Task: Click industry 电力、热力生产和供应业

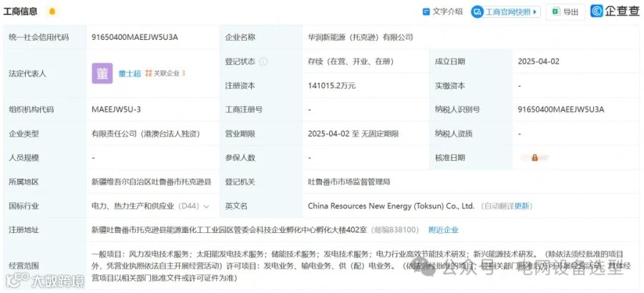Action: 132,206
